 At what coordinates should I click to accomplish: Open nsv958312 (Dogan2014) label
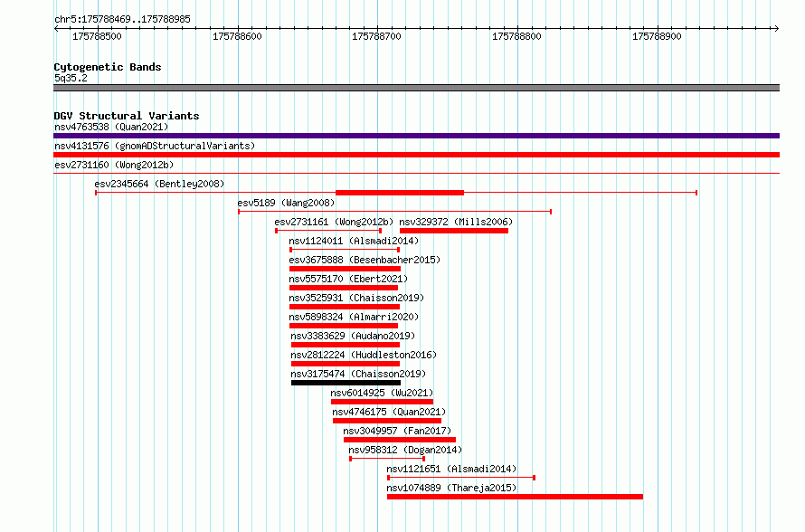(x=405, y=450)
